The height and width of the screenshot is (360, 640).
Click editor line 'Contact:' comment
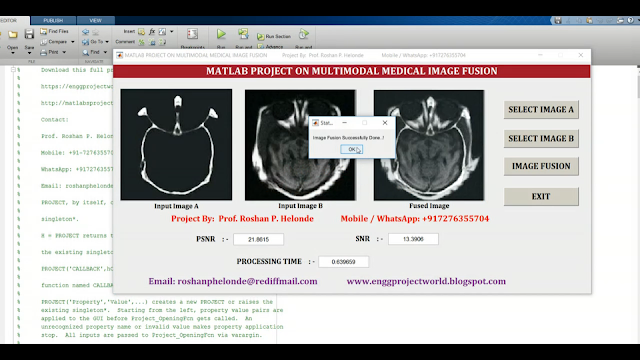point(55,120)
